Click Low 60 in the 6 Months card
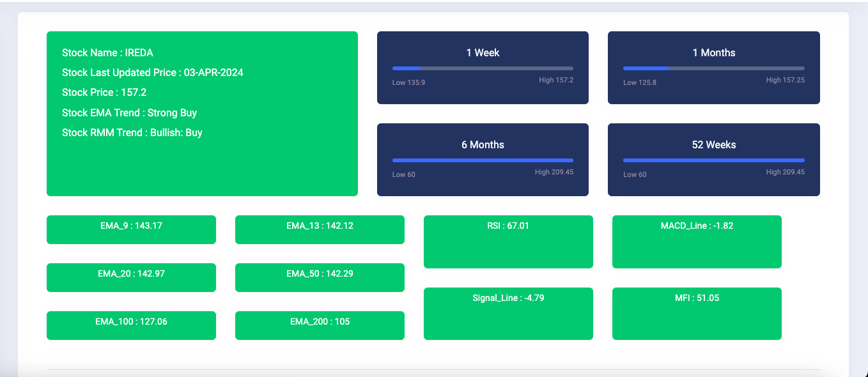 (404, 174)
